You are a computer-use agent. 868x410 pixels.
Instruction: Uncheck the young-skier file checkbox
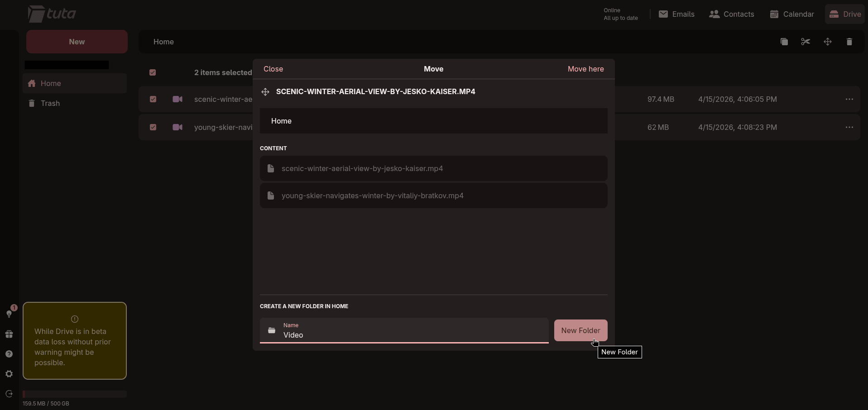[x=153, y=127]
